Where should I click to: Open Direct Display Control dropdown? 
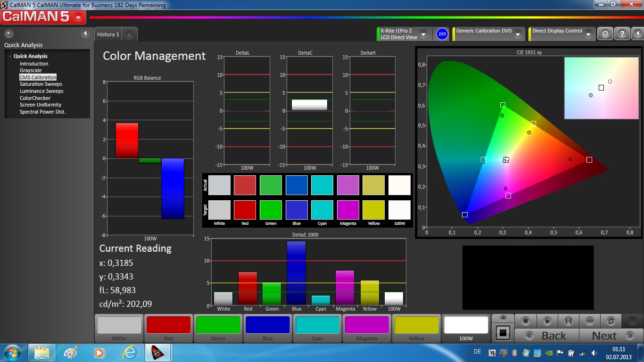tap(588, 34)
